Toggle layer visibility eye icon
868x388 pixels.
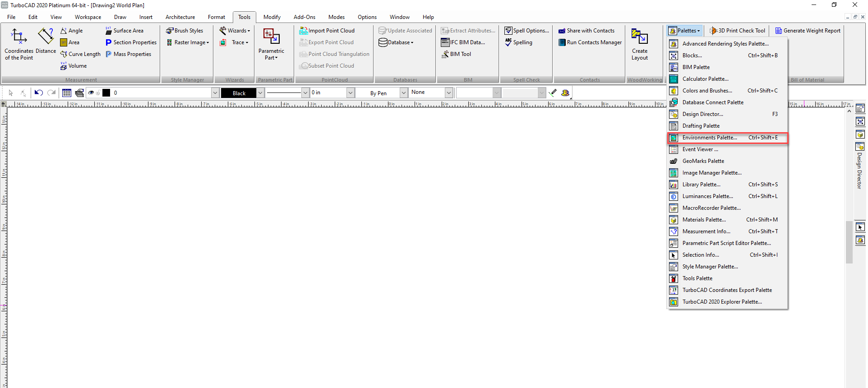pos(91,93)
